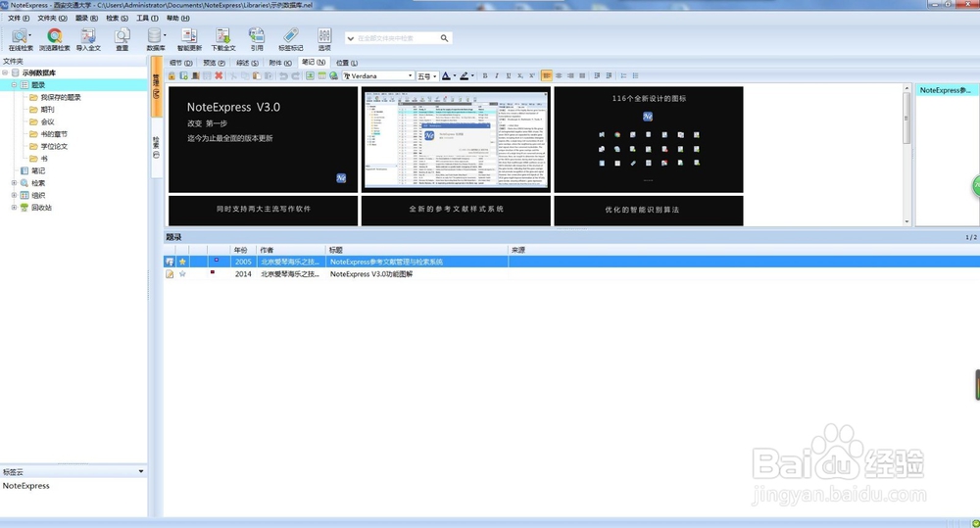The width and height of the screenshot is (980, 528).
Task: Open the 文件夹 (O) menu
Action: coord(53,18)
